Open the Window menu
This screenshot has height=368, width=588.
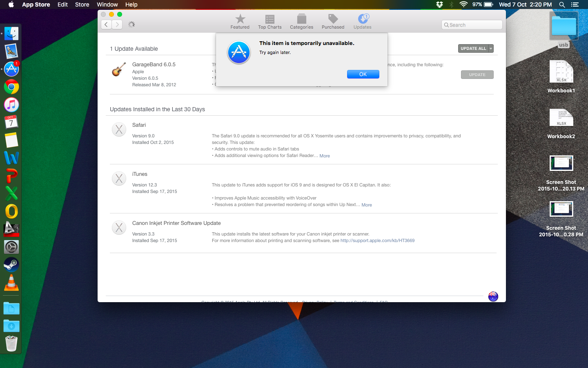107,4
